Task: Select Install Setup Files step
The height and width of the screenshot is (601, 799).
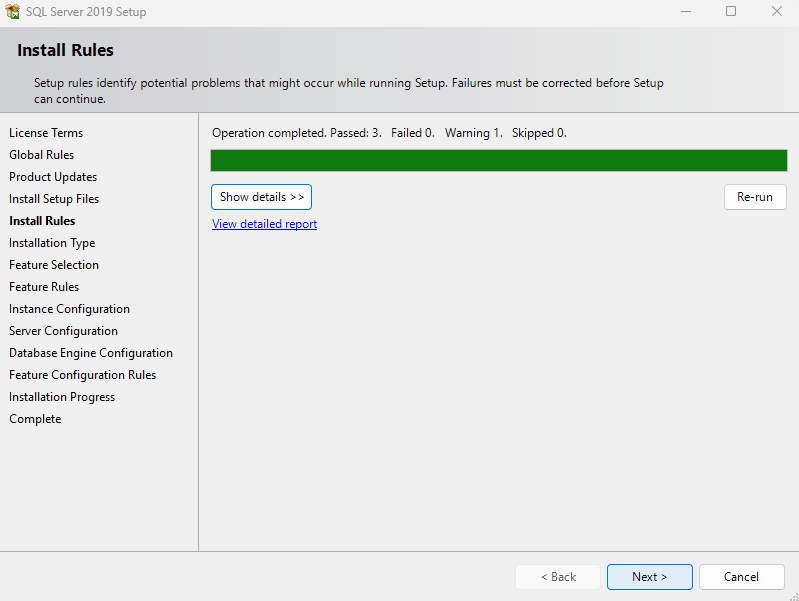Action: (54, 199)
